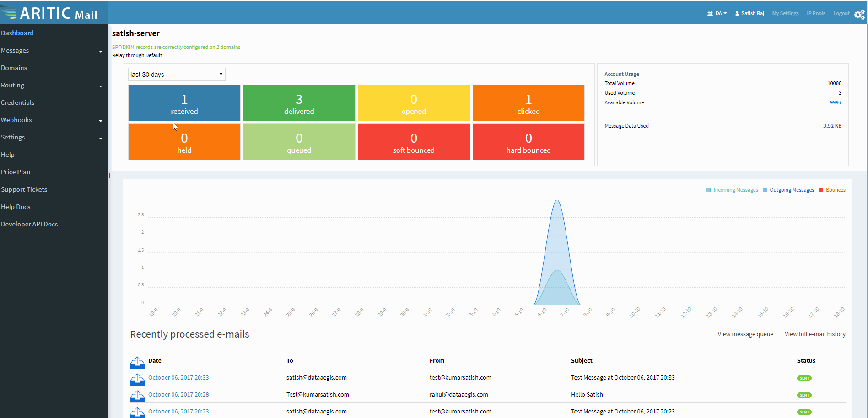Click the organization building icon beside DA
868x418 pixels.
click(710, 13)
